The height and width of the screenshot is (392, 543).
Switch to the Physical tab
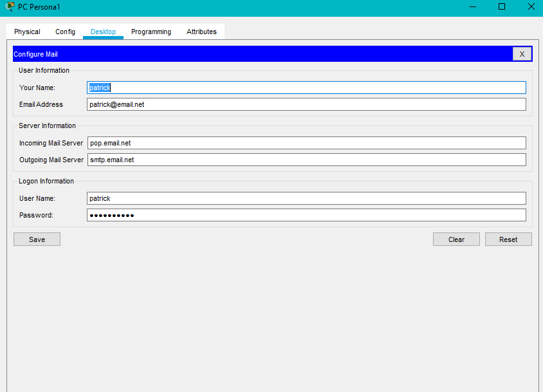tap(26, 32)
